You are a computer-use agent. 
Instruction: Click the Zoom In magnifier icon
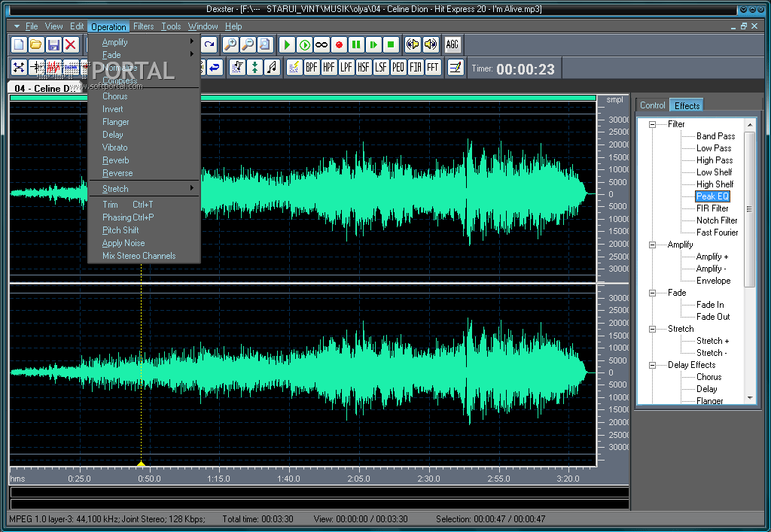tap(230, 44)
